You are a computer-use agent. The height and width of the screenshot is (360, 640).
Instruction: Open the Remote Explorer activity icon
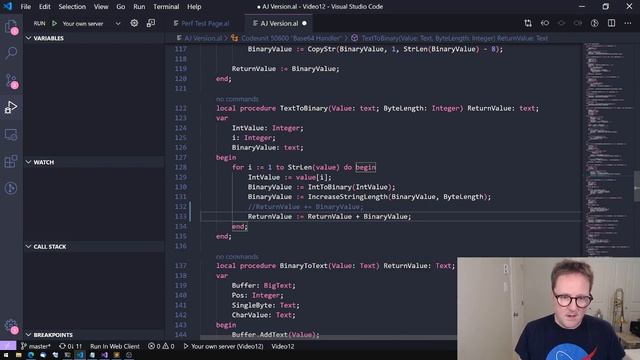[x=11, y=134]
